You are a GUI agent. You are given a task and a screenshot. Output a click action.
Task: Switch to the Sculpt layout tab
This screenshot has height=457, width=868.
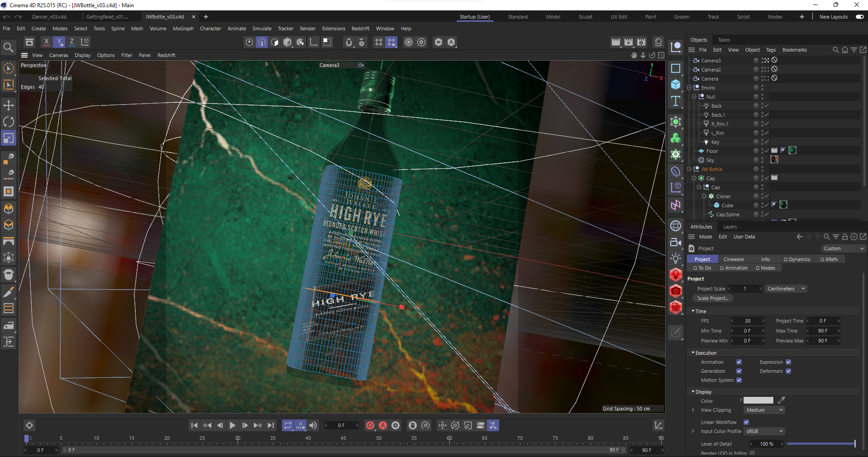(585, 17)
